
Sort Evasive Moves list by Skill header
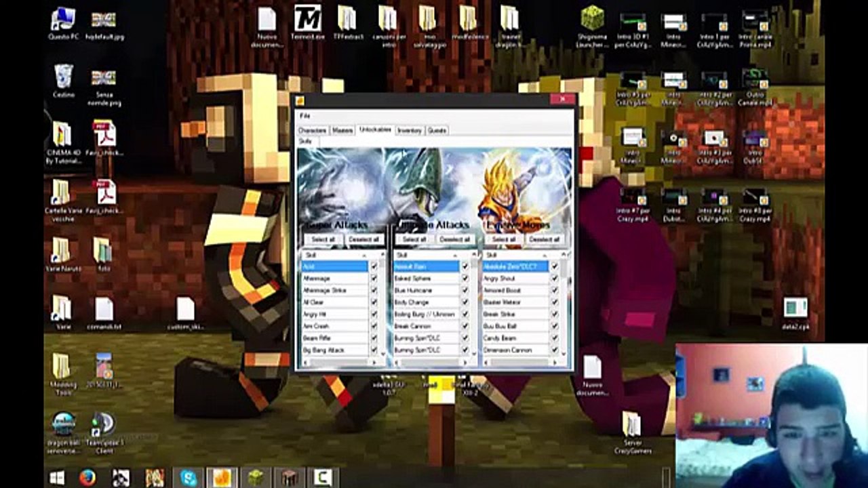tap(516, 256)
